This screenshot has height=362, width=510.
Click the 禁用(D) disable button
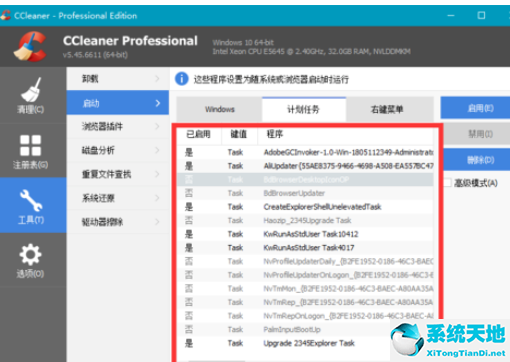point(477,134)
